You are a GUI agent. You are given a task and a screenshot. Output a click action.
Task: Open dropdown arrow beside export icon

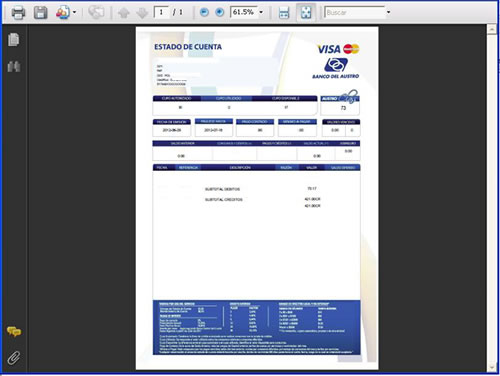pyautogui.click(x=74, y=13)
